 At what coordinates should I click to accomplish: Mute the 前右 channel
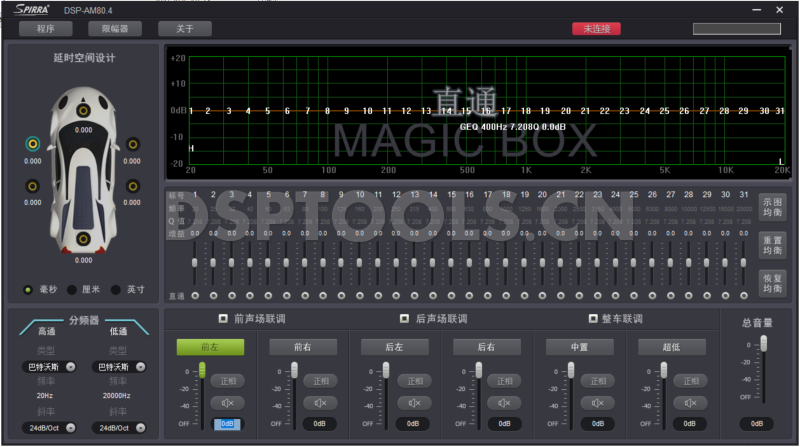[x=320, y=403]
